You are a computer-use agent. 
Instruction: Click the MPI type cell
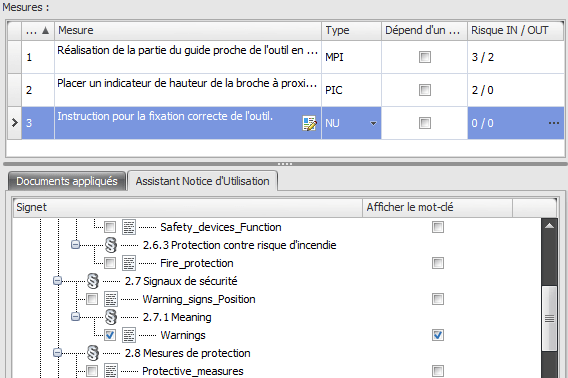coord(351,57)
